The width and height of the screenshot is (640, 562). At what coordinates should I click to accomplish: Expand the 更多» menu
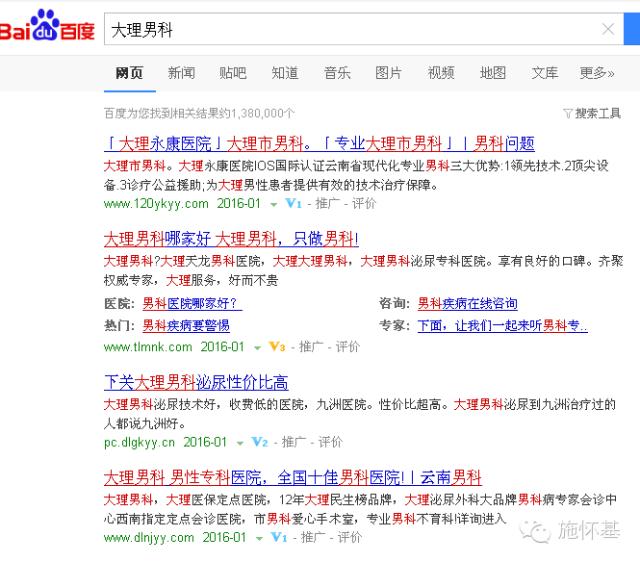597,73
